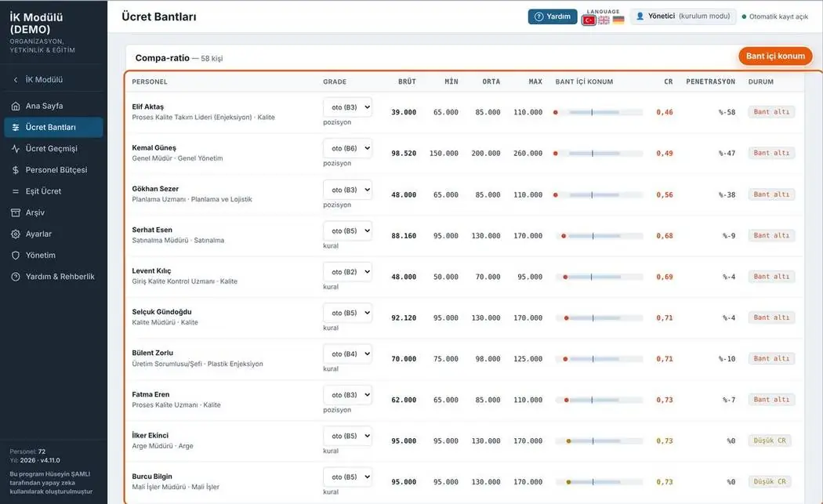Image resolution: width=823 pixels, height=504 pixels.
Task: Click the Otomatik kayıt açık status
Action: pyautogui.click(x=774, y=16)
